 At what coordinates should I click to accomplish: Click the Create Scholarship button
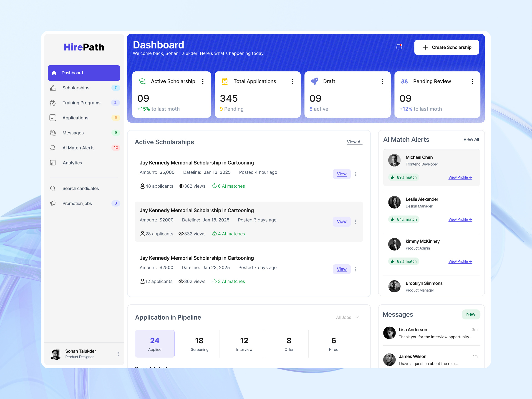(x=447, y=47)
